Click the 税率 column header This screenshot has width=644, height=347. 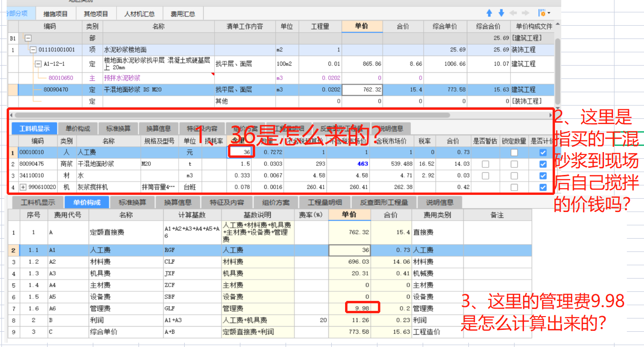[x=425, y=141]
